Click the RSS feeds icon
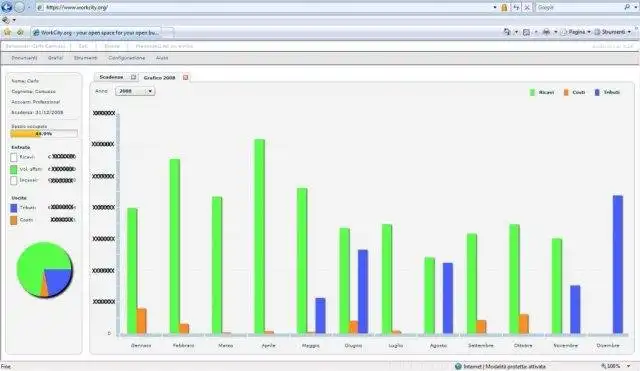This screenshot has width=640, height=371. point(526,32)
